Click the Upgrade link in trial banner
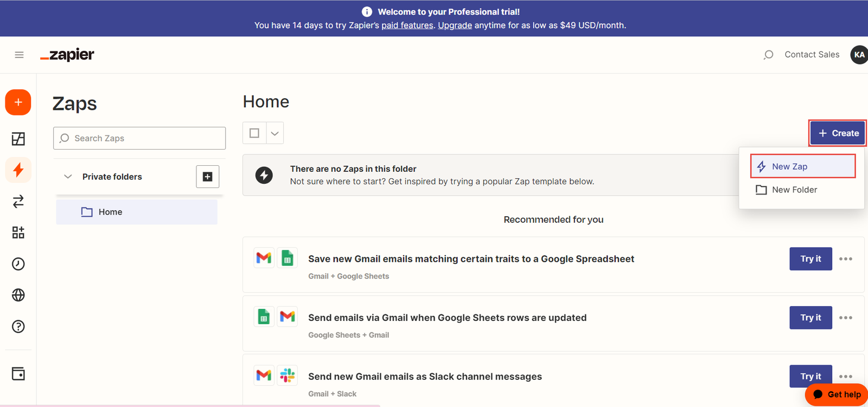 [455, 25]
